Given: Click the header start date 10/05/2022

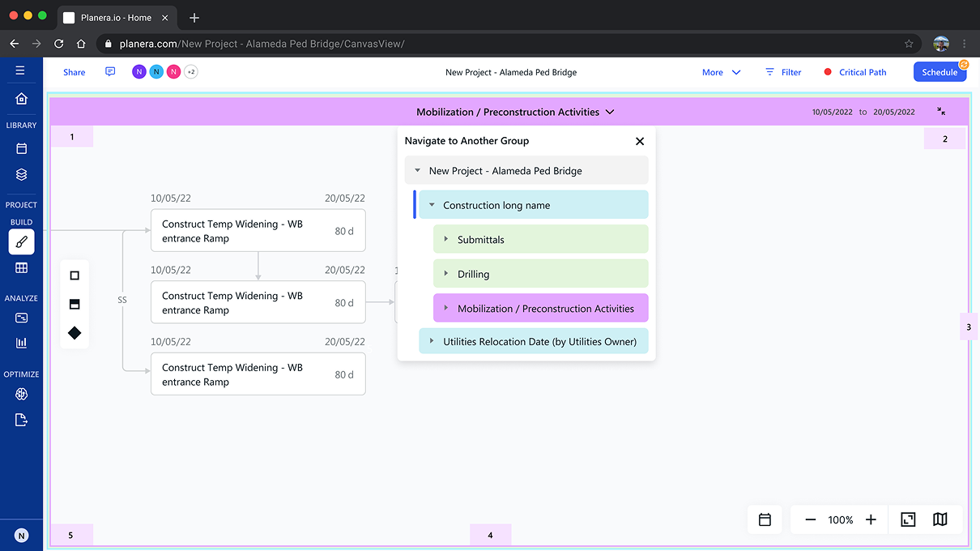Looking at the screenshot, I should (833, 113).
